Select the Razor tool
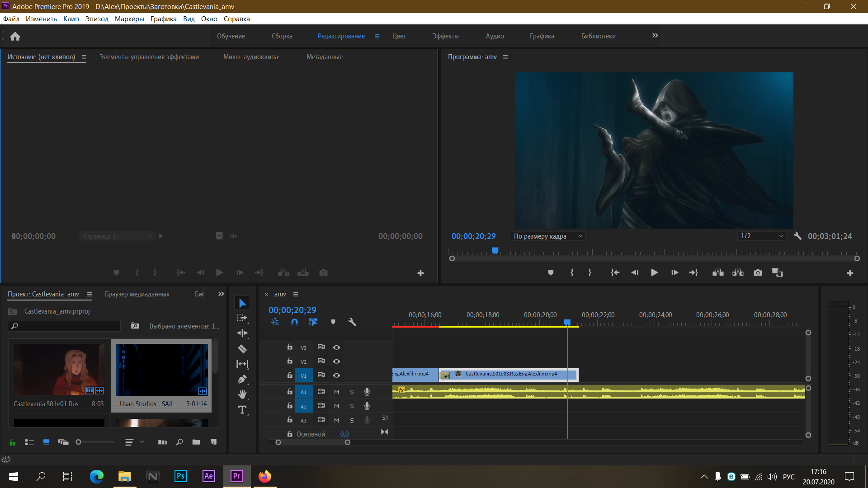 coord(242,349)
